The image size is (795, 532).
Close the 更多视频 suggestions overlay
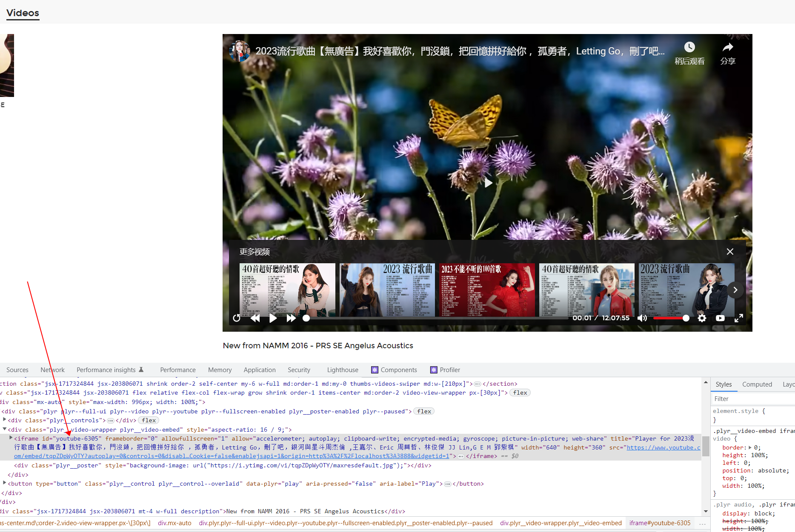pyautogui.click(x=730, y=251)
